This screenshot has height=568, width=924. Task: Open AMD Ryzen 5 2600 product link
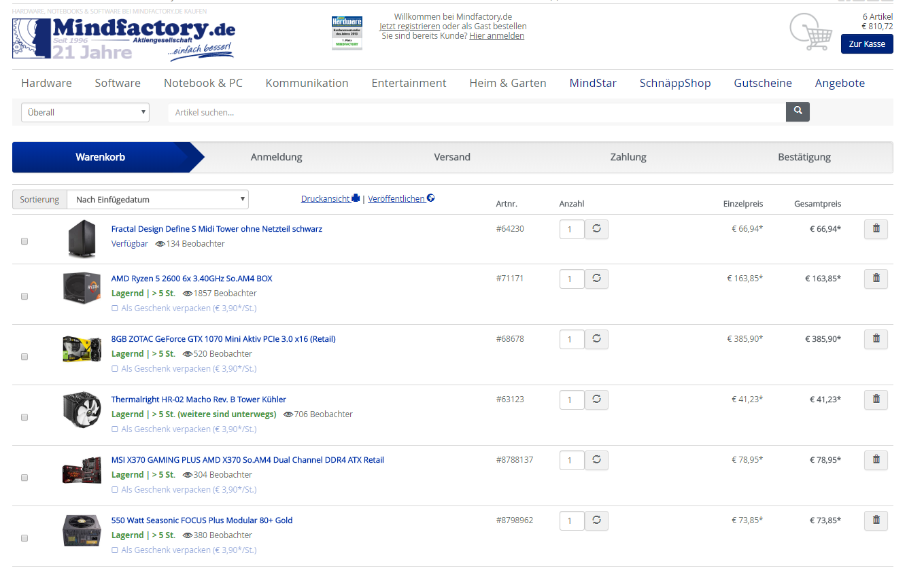coord(192,279)
